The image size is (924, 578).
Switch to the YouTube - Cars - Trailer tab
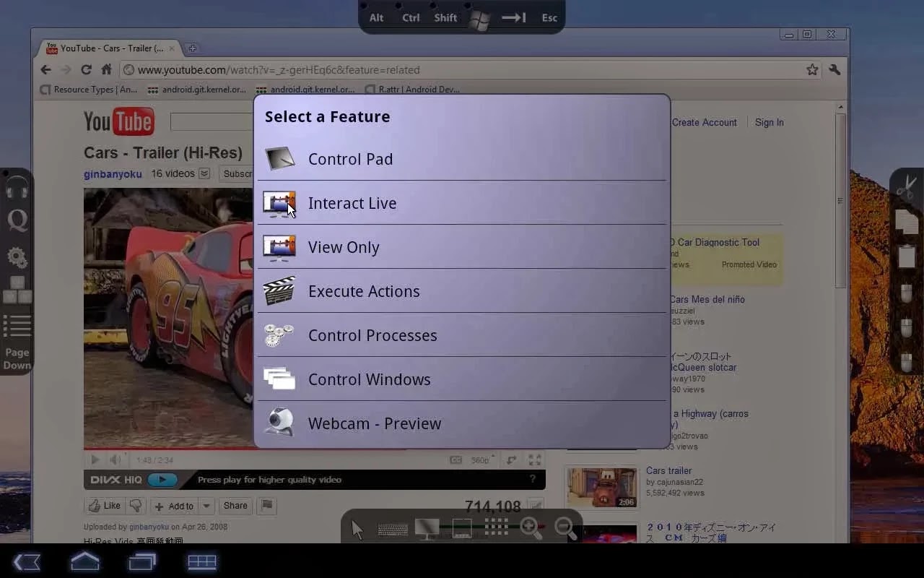108,48
